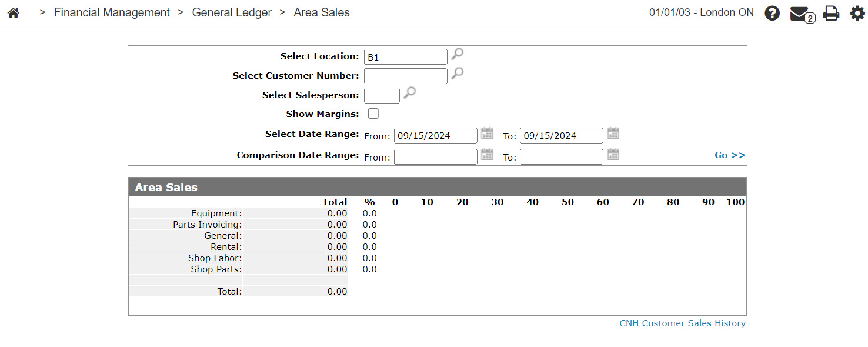Click the grand Total value 0.00
868x347 pixels.
point(338,292)
